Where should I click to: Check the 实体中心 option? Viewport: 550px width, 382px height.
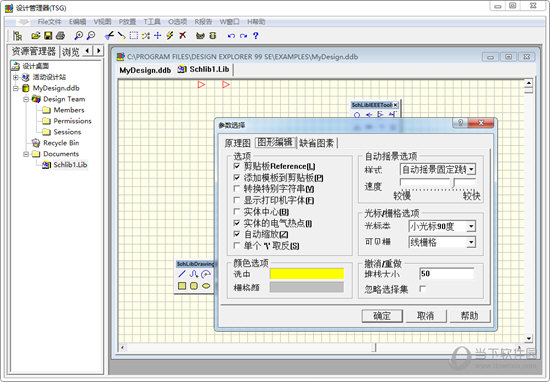[x=237, y=212]
